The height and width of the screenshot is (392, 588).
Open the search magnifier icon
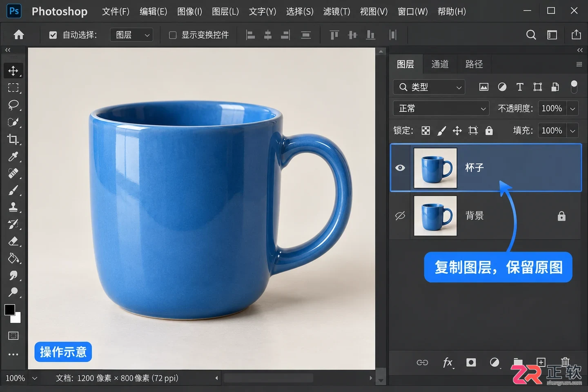click(531, 35)
